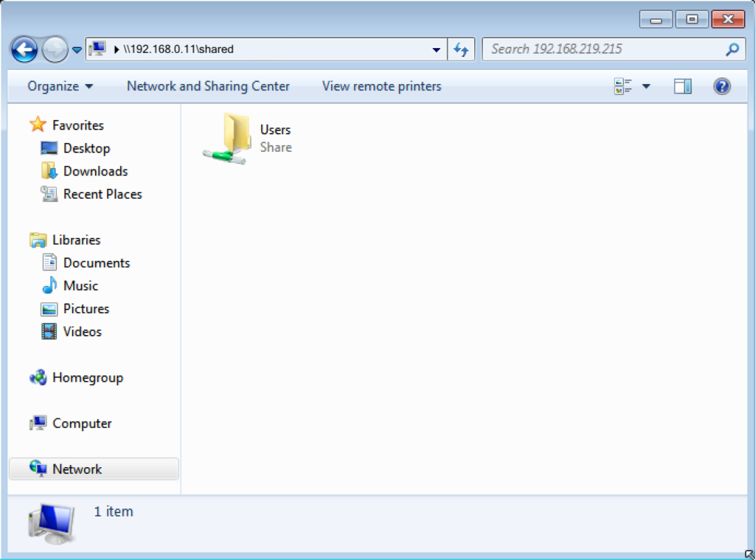Expand the address path arrow before \\192.168.0.11
The height and width of the screenshot is (560, 755).
[116, 49]
